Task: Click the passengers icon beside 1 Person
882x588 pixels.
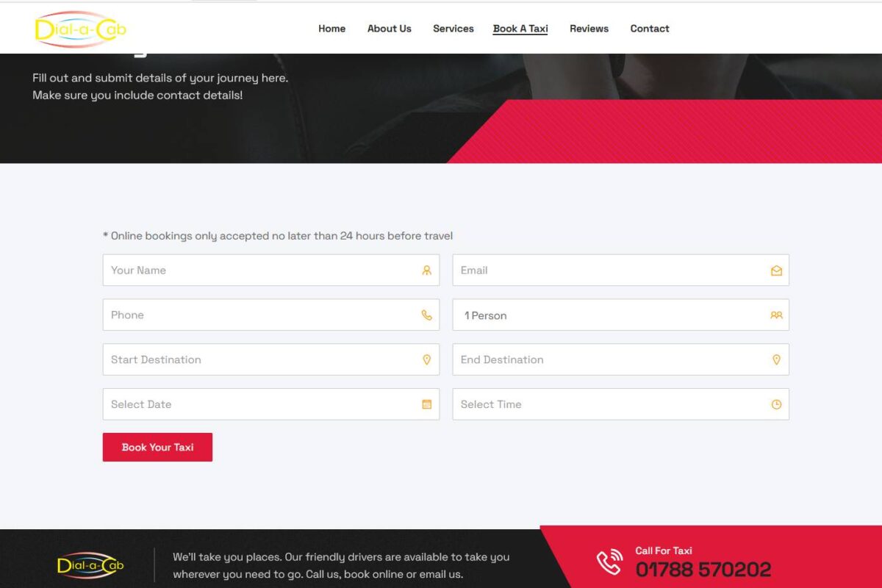Action: click(x=776, y=315)
